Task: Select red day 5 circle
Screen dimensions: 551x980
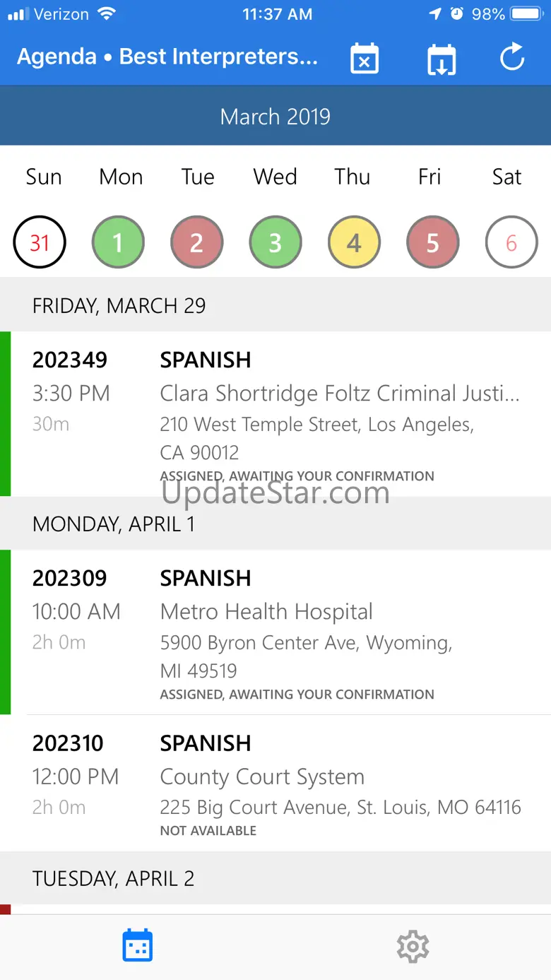Action: tap(433, 243)
